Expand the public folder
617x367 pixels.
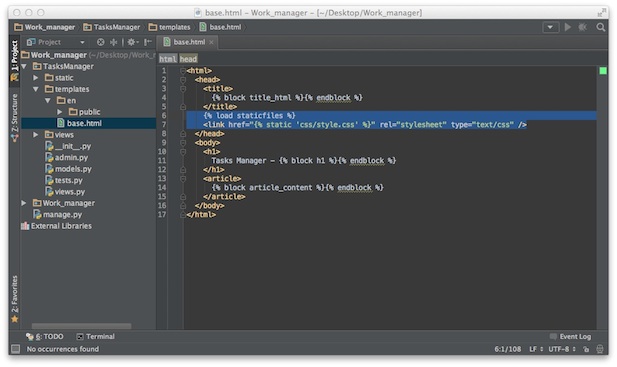[x=59, y=112]
